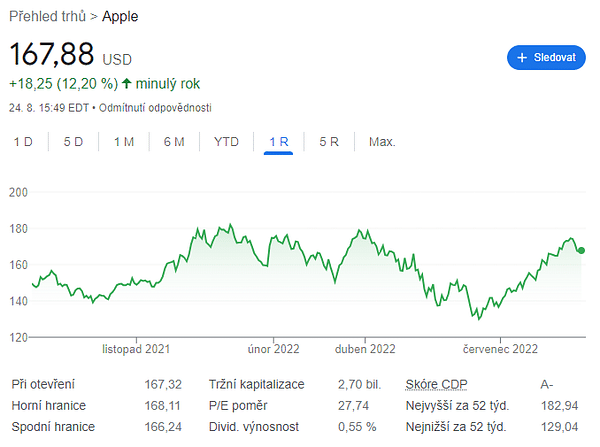Image resolution: width=600 pixels, height=447 pixels.
Task: Click the 27,74 P/E value
Action: tap(353, 406)
